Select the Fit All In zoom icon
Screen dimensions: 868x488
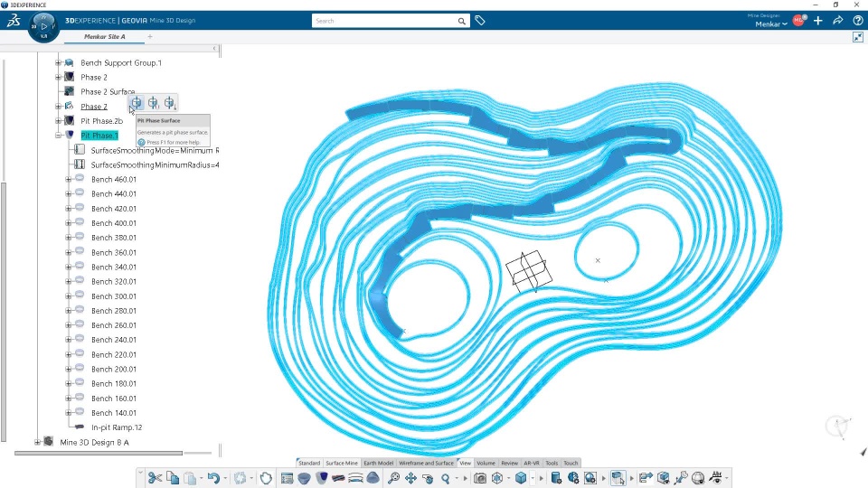coord(393,478)
